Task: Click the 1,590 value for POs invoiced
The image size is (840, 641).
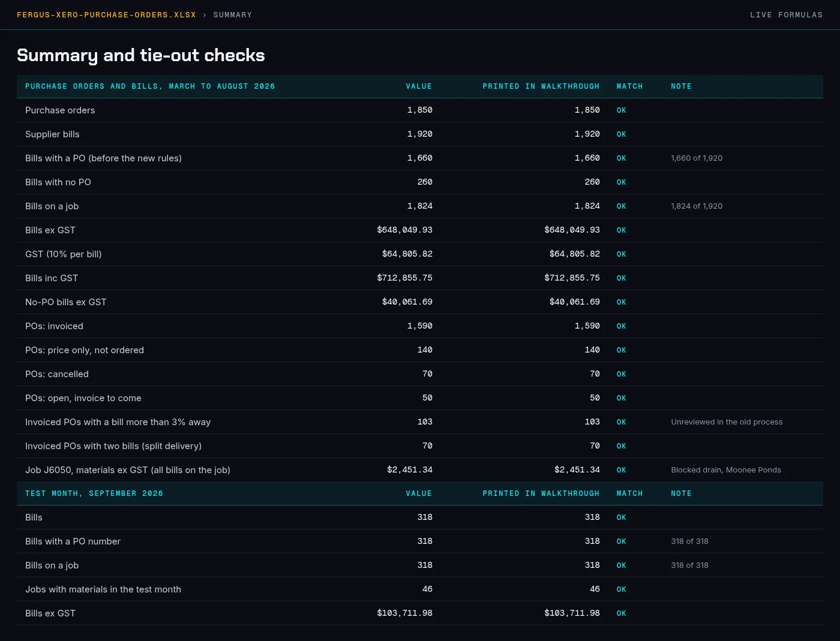Action: coord(420,326)
